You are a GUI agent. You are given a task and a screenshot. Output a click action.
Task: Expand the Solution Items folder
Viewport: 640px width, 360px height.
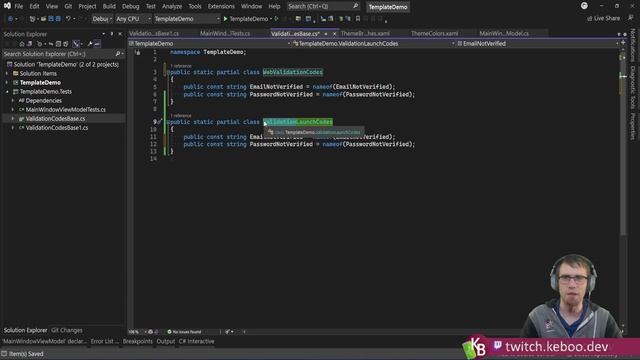click(x=7, y=73)
